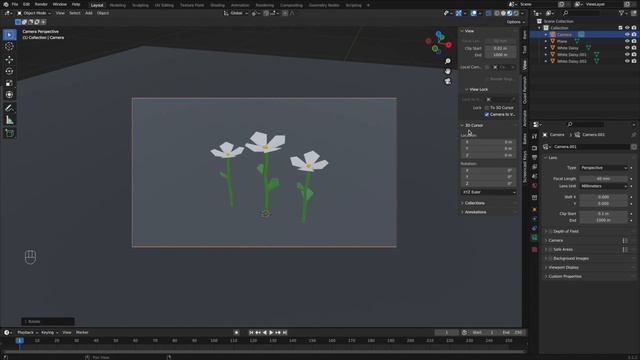Open the viewport Options button
Image resolution: width=640 pixels, height=360 pixels.
(515, 22)
